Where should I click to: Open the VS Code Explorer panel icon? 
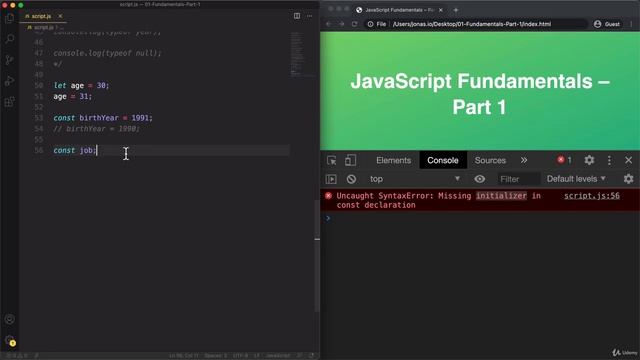(9, 18)
